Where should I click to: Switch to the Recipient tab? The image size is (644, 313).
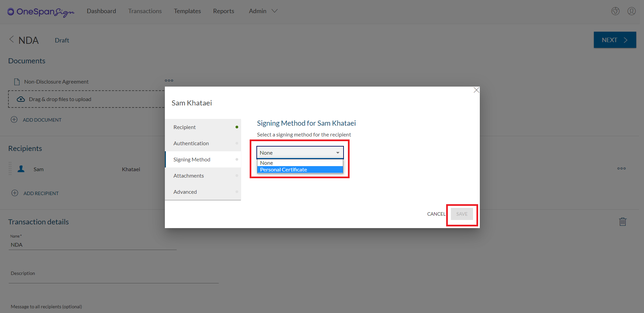click(203, 127)
